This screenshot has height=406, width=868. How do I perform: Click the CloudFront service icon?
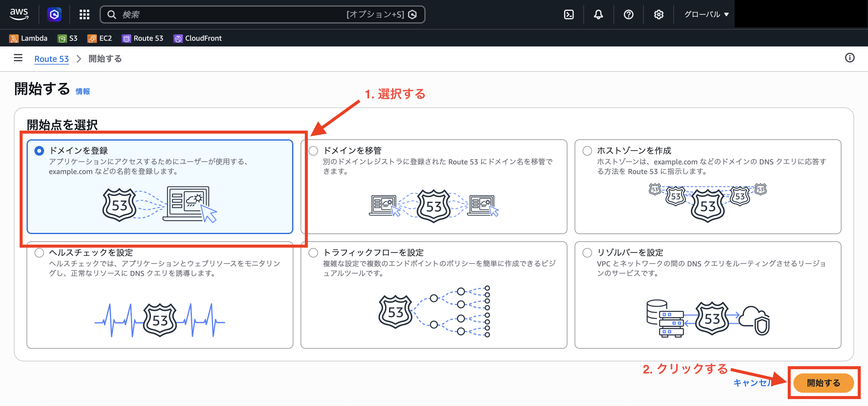click(178, 39)
